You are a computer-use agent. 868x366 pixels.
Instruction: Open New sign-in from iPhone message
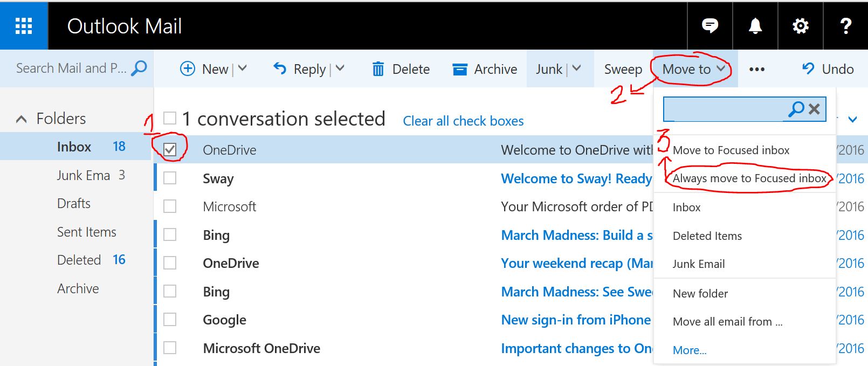tap(576, 320)
